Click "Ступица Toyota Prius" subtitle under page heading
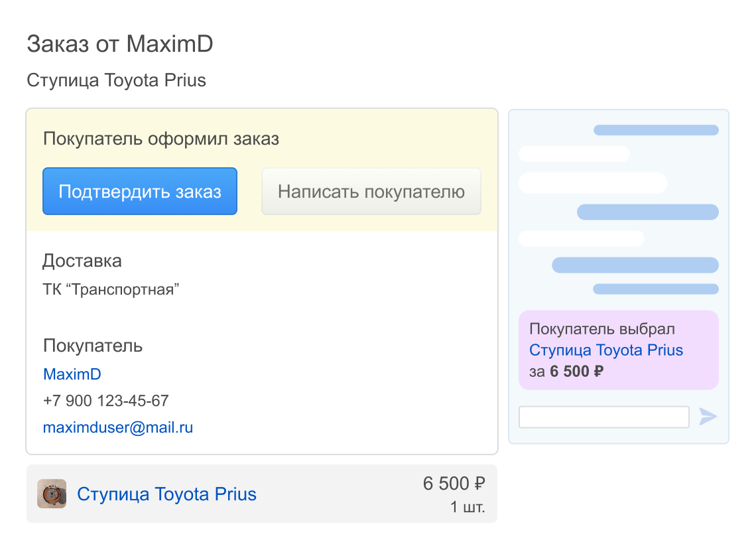This screenshot has height=550, width=756. (116, 80)
